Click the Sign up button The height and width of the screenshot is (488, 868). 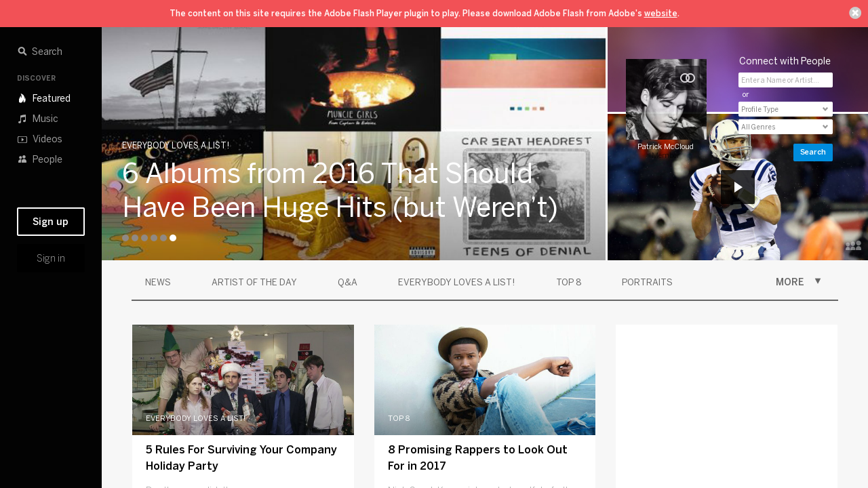(x=51, y=222)
